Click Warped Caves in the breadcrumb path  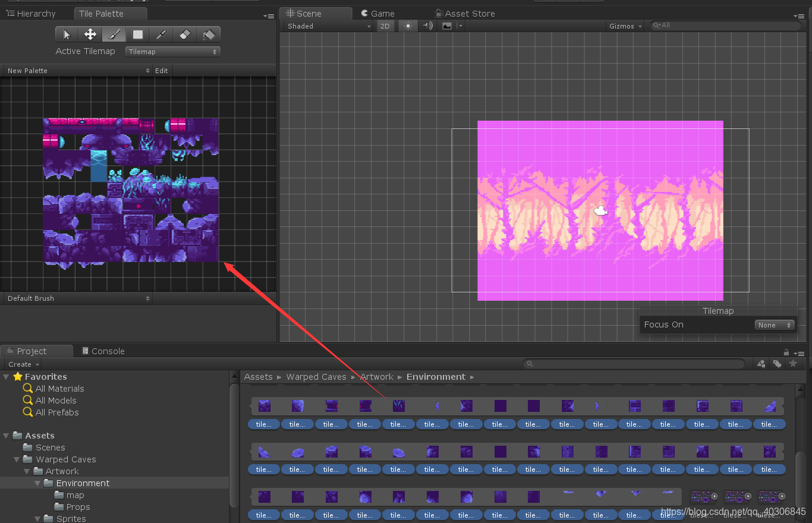click(x=316, y=377)
